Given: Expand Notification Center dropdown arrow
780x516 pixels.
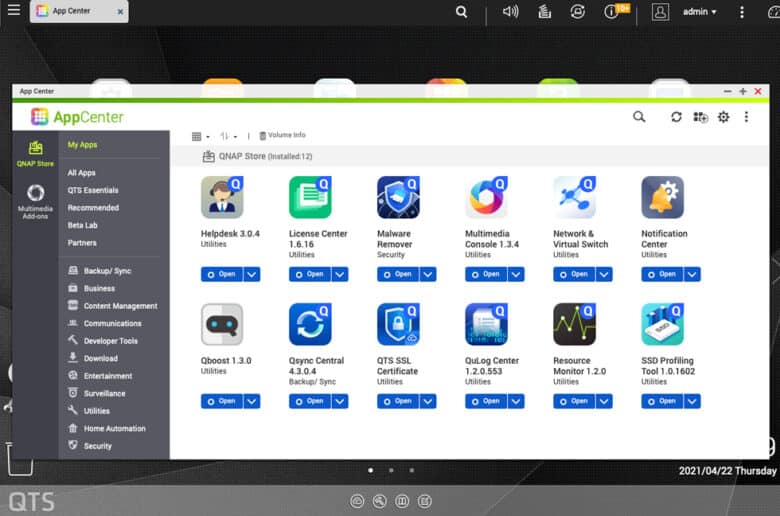Looking at the screenshot, I should [692, 274].
